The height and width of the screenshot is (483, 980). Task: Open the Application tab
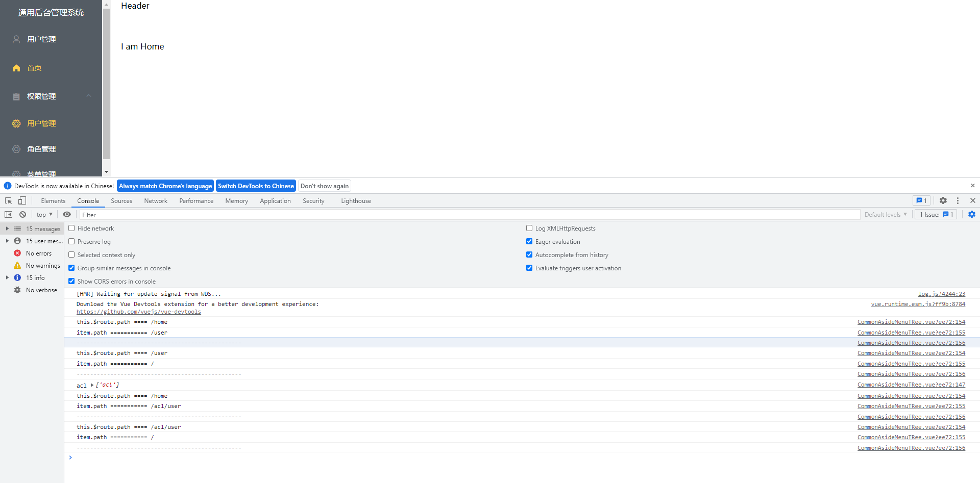coord(275,200)
